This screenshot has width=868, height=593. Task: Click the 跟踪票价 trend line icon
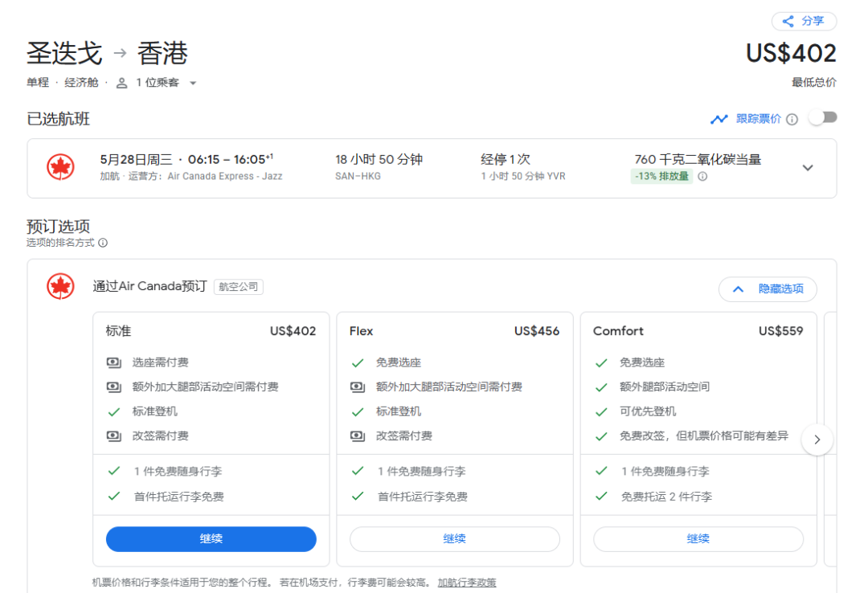719,119
